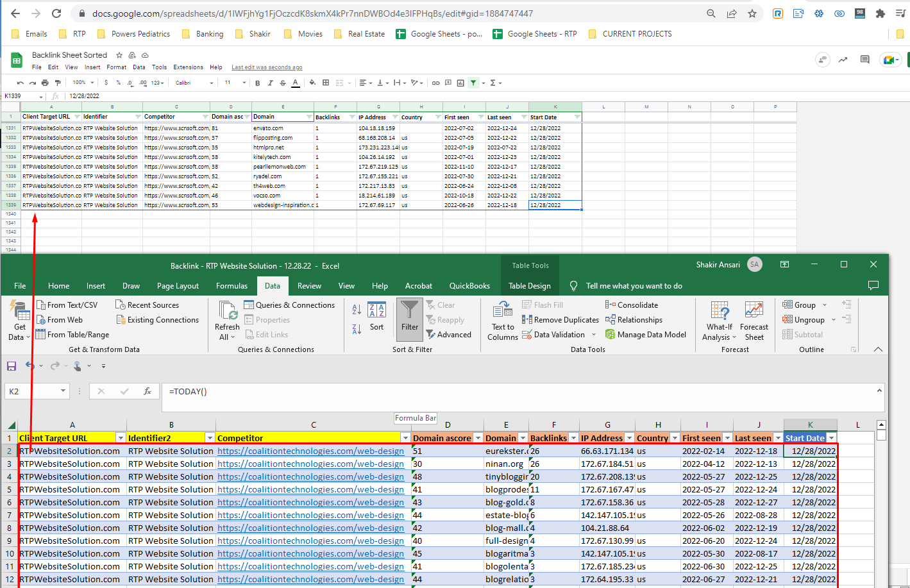Click insert chart icon in Sheets
The height and width of the screenshot is (588, 910).
click(460, 83)
